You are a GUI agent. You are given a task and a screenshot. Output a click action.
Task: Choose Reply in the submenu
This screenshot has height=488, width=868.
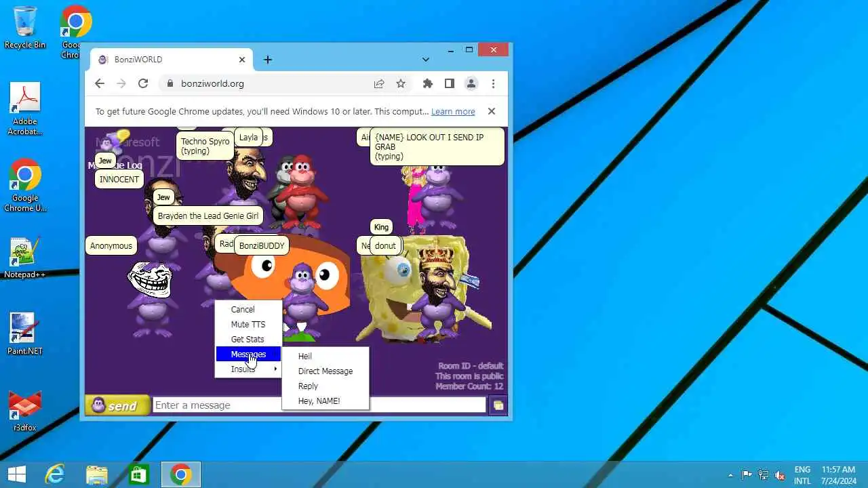pos(325,386)
